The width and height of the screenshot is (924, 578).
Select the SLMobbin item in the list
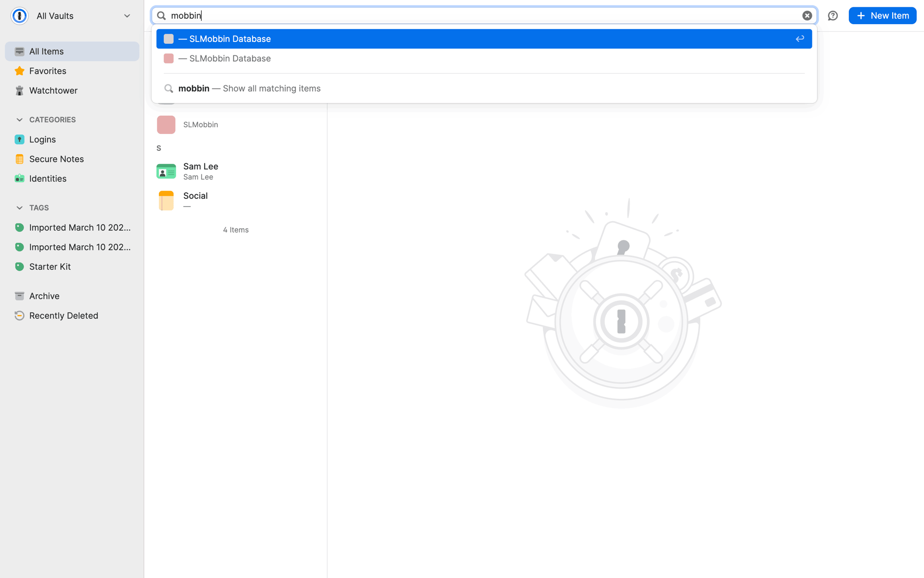tap(236, 125)
